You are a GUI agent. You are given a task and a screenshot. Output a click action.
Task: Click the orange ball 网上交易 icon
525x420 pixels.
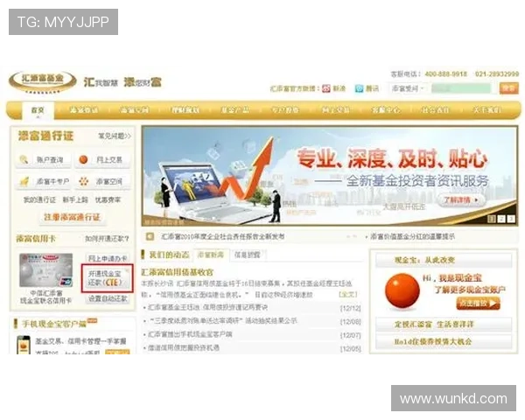(83, 160)
